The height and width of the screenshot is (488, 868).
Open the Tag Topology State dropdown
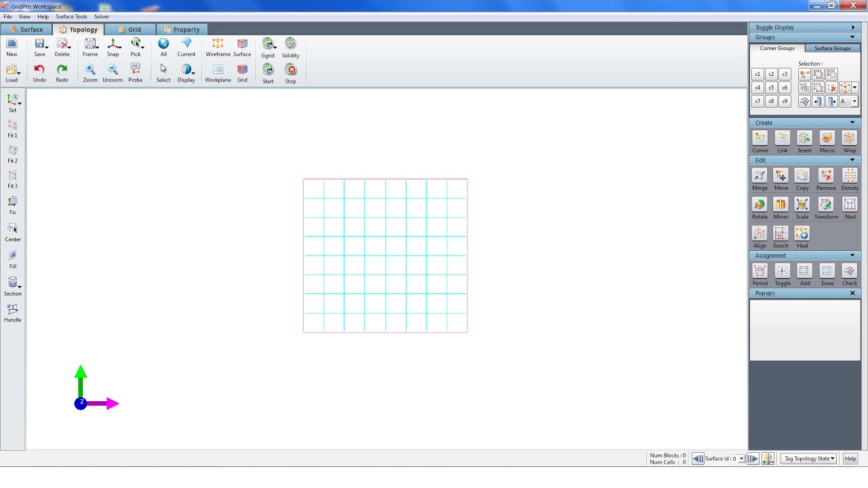coord(808,459)
